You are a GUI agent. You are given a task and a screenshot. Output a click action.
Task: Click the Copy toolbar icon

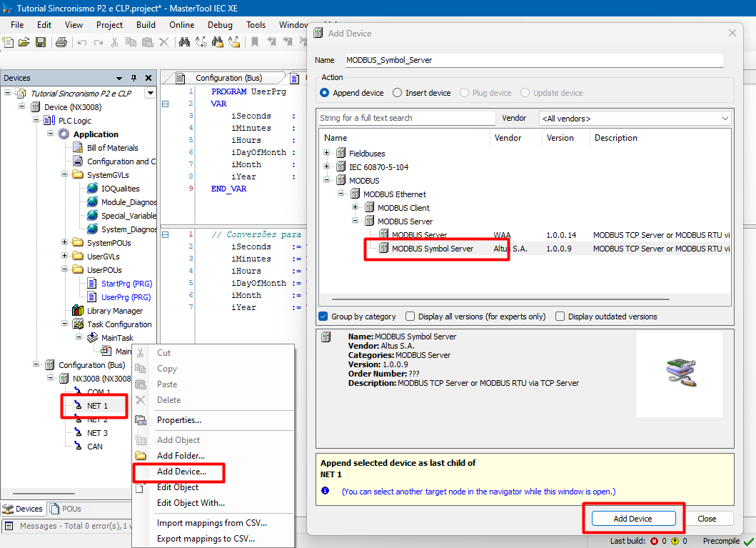coord(131,42)
